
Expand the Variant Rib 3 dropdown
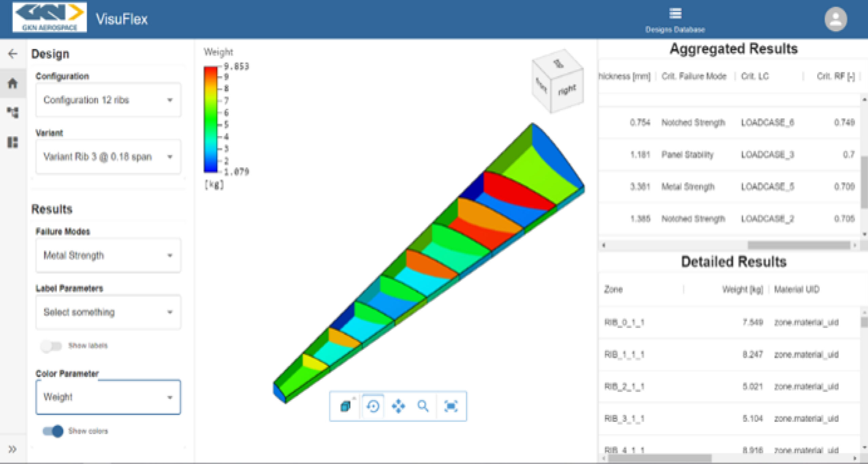pos(108,157)
